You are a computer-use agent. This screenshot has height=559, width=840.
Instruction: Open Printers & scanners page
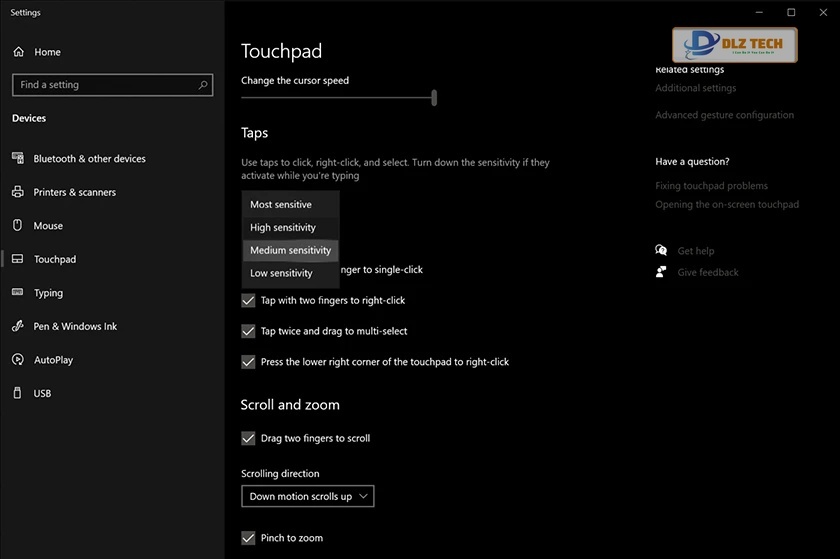coord(74,192)
